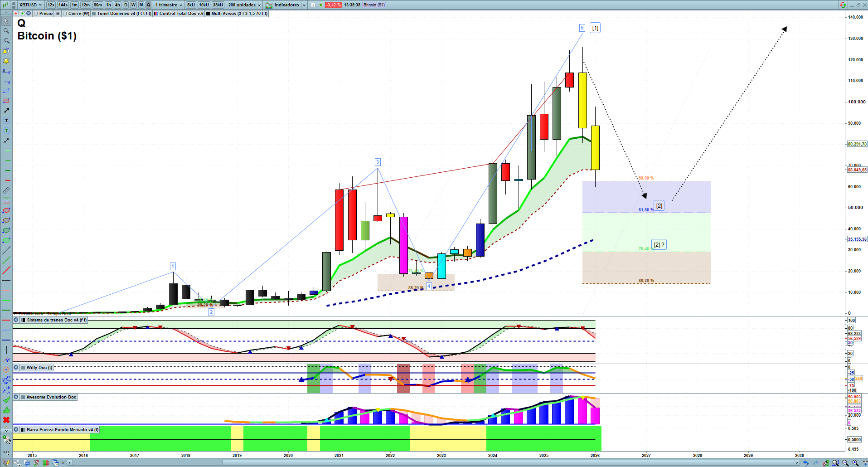This screenshot has height=467, width=868.
Task: Select the text T tool
Action: (6, 121)
